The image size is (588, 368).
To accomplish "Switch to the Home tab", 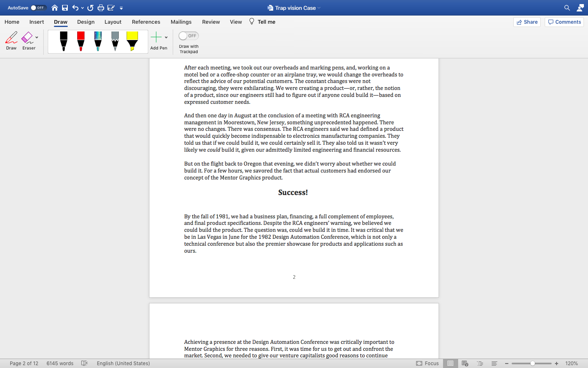I will click(12, 22).
